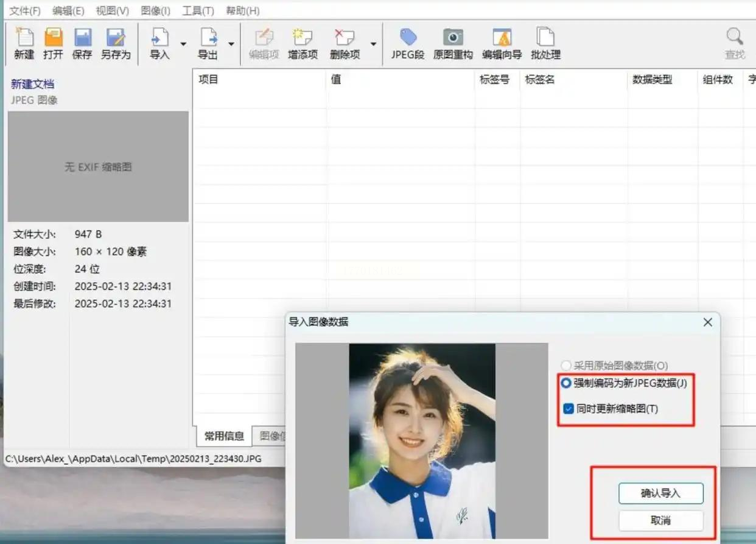Click the 保存 (Save) toolbar icon

pos(83,38)
